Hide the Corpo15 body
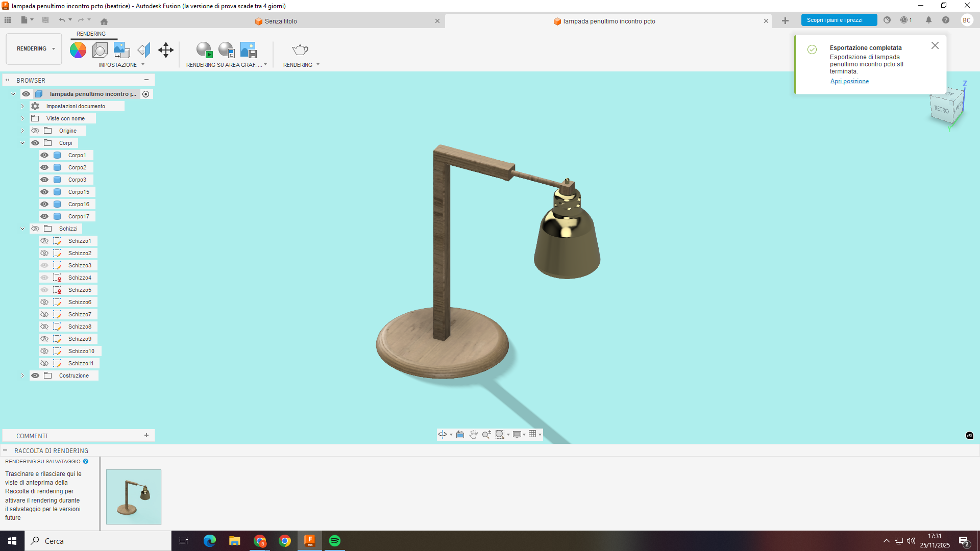This screenshot has height=551, width=980. click(x=44, y=191)
